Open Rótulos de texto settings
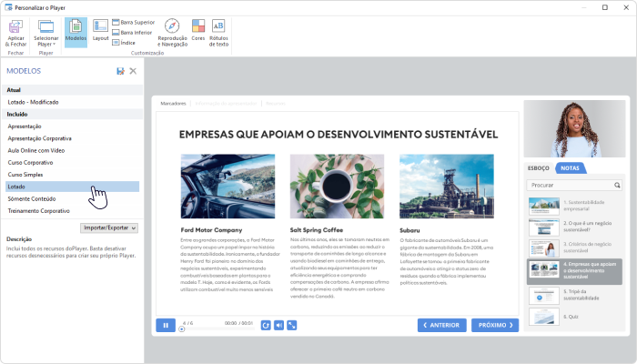This screenshot has width=637, height=364. click(218, 33)
